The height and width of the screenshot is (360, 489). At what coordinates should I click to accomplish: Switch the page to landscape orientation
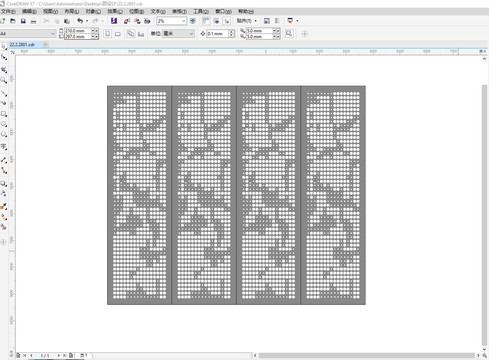click(x=118, y=34)
